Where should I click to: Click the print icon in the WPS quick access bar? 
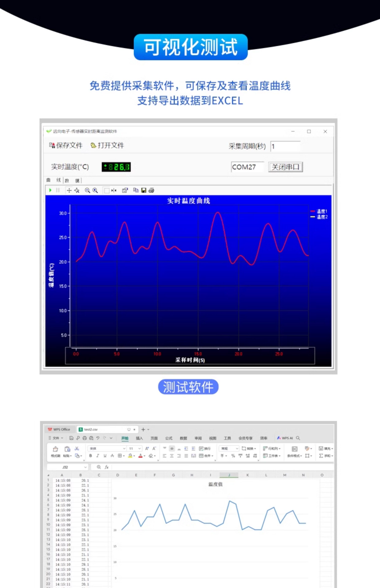point(85,438)
